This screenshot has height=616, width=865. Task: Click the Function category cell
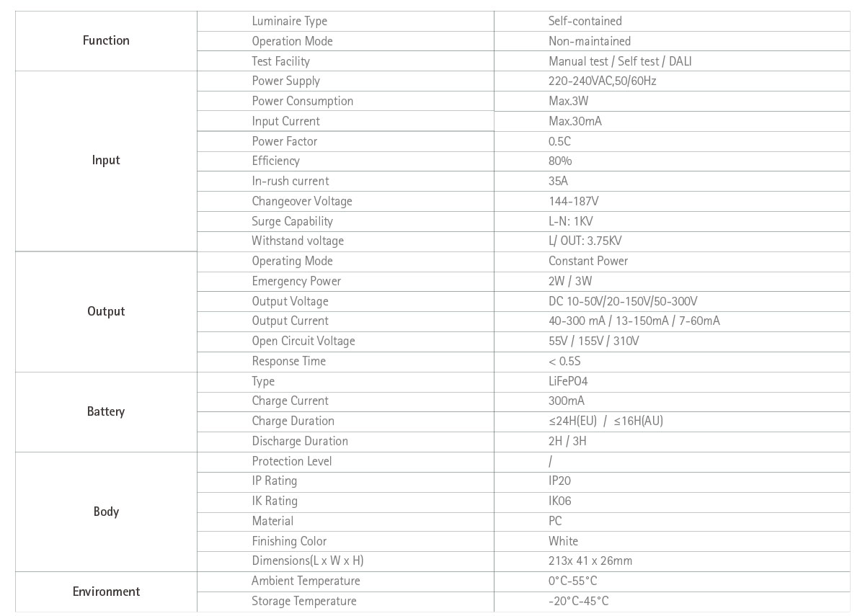[x=106, y=40]
